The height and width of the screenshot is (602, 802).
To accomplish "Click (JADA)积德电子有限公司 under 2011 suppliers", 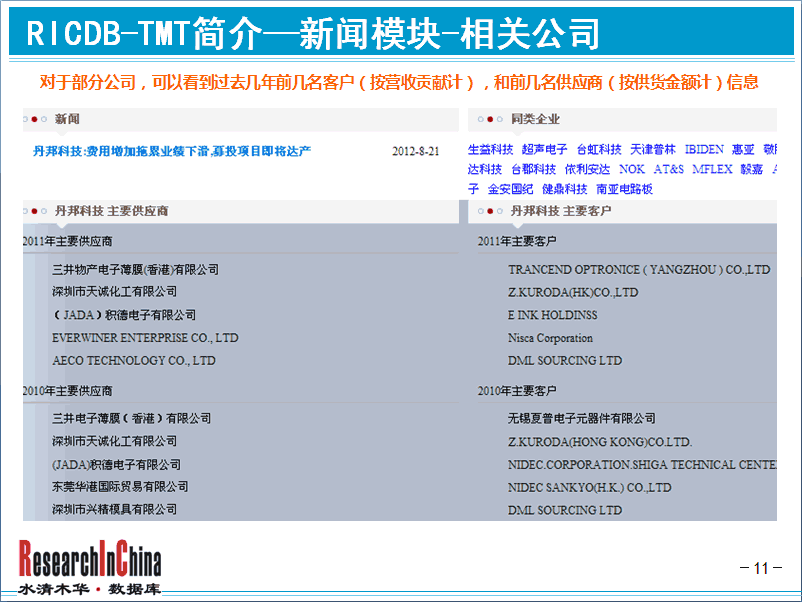I will pyautogui.click(x=124, y=315).
